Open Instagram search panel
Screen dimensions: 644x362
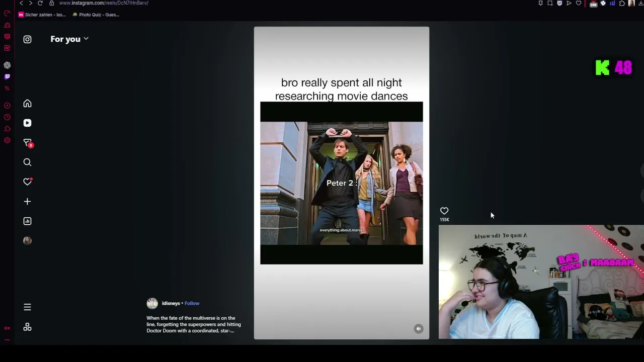(x=27, y=162)
